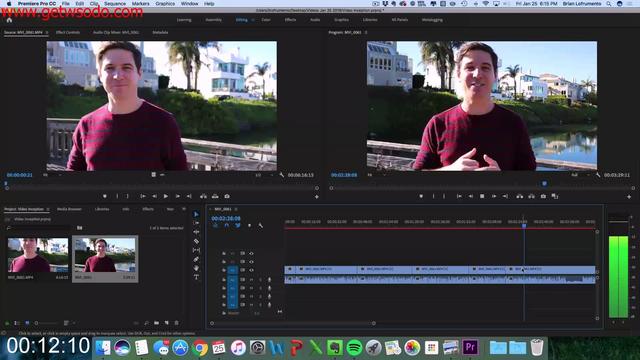
Task: Open Program panel menu
Action: [x=366, y=32]
